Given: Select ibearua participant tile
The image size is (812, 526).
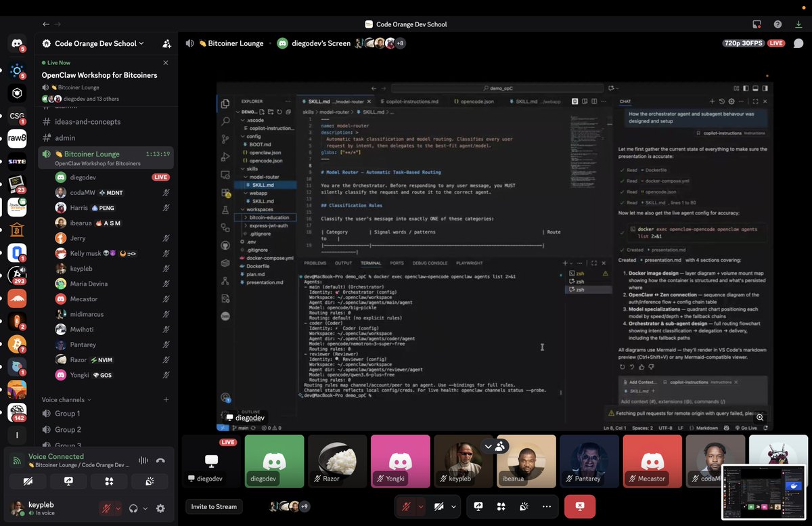Looking at the screenshot, I should 526,461.
